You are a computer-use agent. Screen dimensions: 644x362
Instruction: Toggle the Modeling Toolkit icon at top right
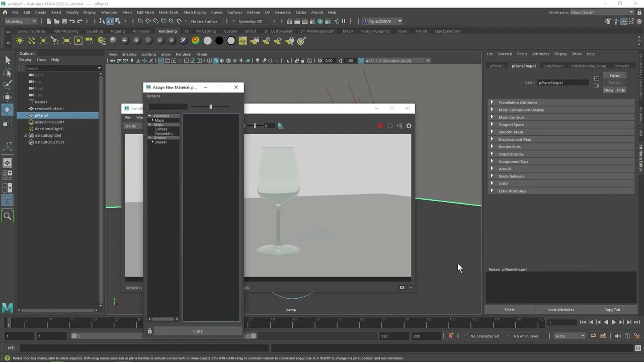click(608, 21)
